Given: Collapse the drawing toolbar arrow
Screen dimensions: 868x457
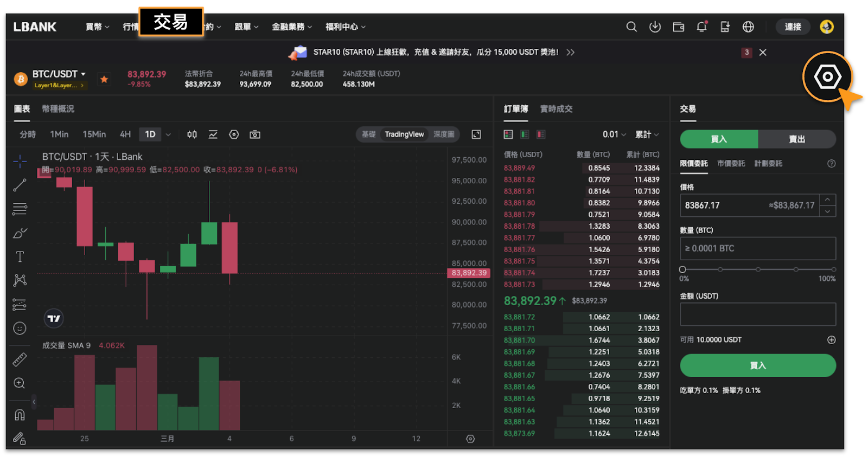Looking at the screenshot, I should point(34,402).
